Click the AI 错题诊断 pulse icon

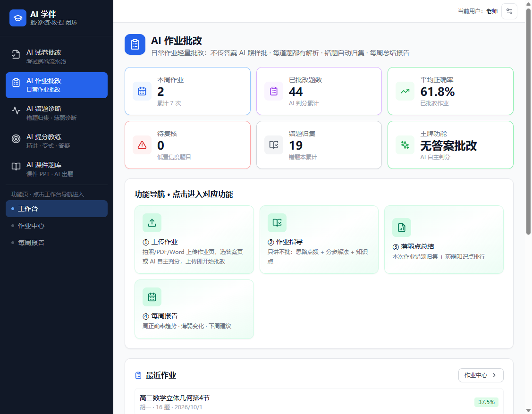[16, 110]
